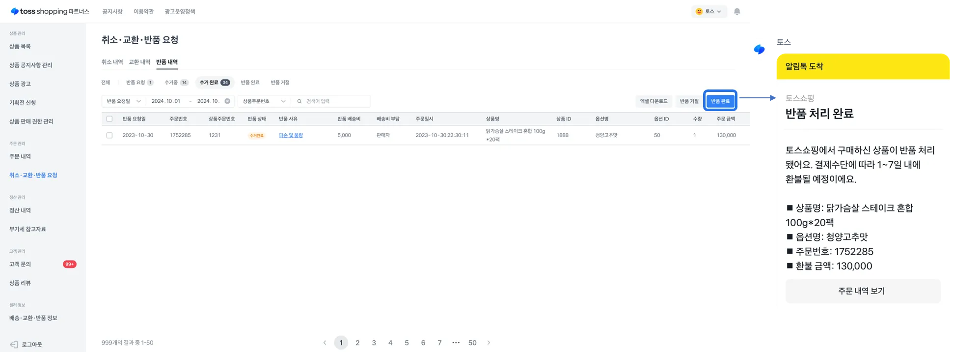
Task: Switch to the 교환 내역 tab
Action: point(139,62)
